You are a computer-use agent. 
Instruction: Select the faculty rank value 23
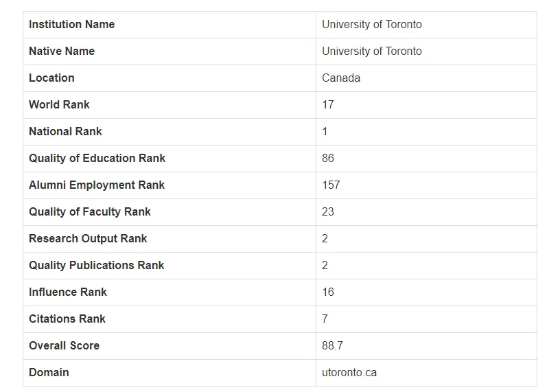pyautogui.click(x=328, y=211)
